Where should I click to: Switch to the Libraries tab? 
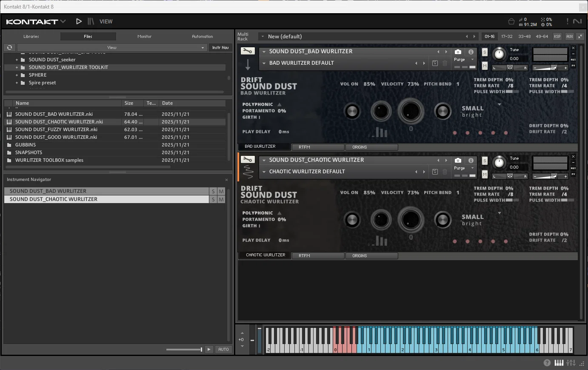31,37
